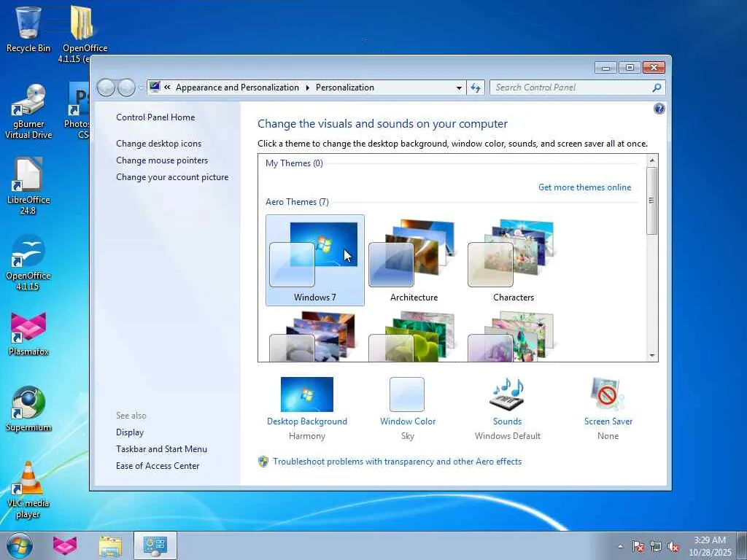Open the recent pages dropdown arrow

coord(141,87)
